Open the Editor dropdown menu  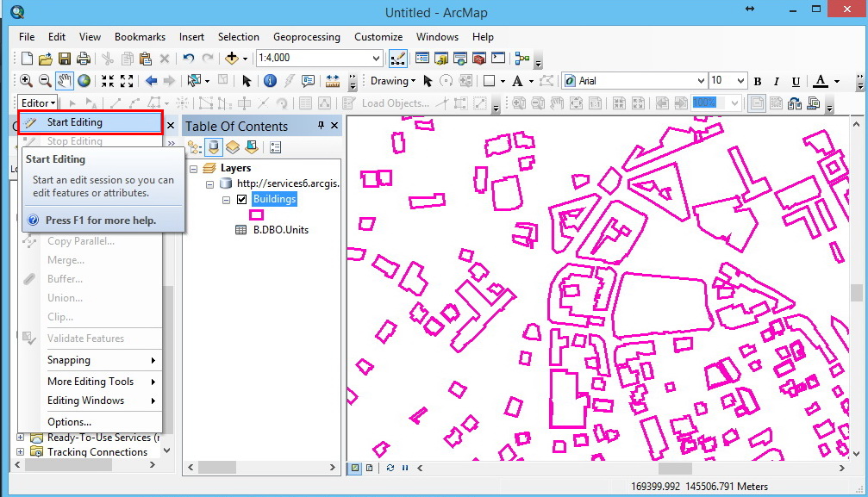click(38, 103)
